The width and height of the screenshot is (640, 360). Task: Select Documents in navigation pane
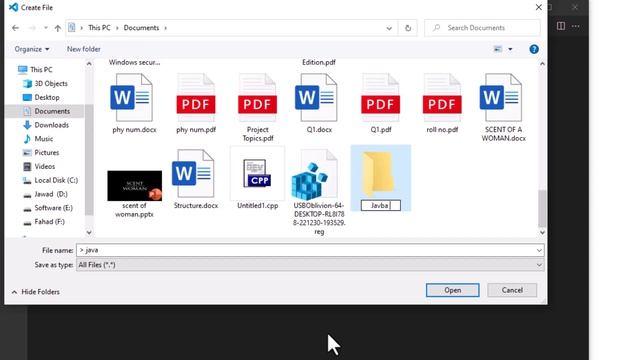click(x=46, y=111)
